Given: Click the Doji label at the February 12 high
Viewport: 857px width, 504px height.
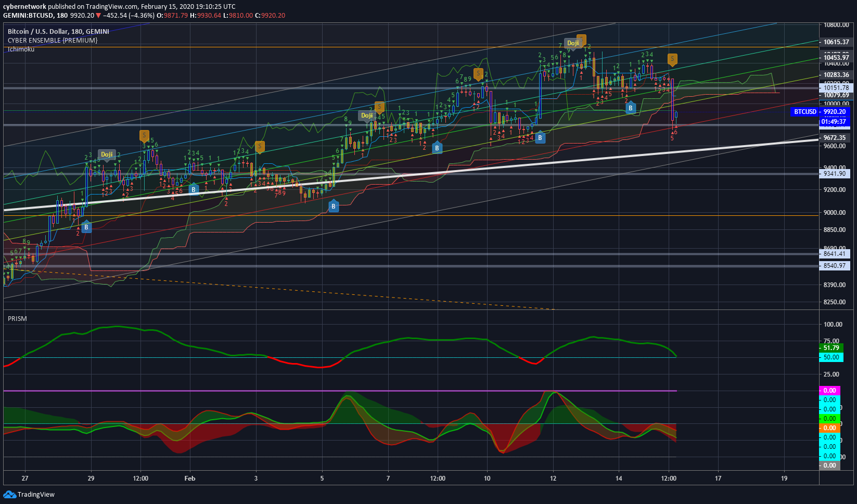Looking at the screenshot, I should (573, 43).
